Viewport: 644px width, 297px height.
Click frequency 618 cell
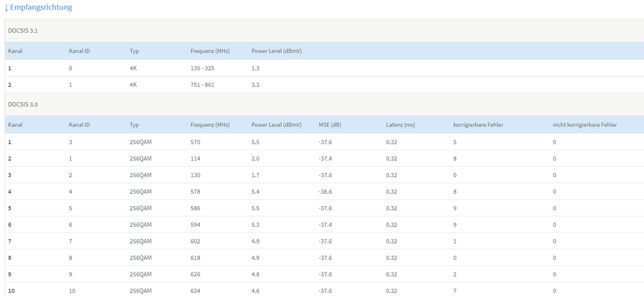click(x=195, y=258)
